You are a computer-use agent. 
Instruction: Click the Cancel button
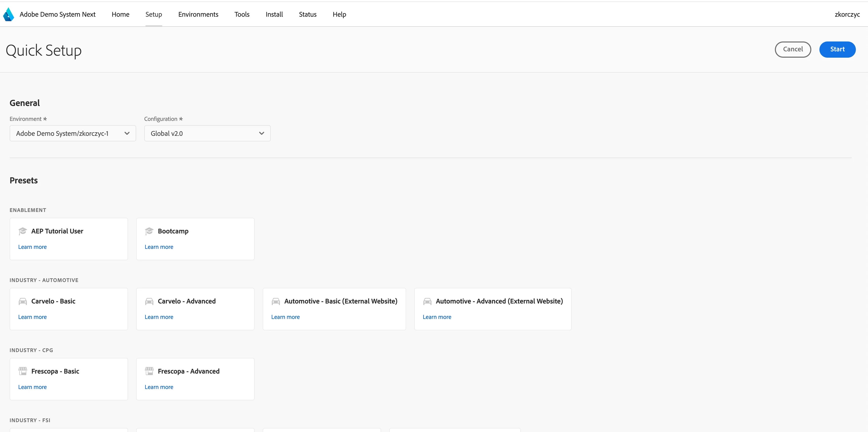click(793, 50)
